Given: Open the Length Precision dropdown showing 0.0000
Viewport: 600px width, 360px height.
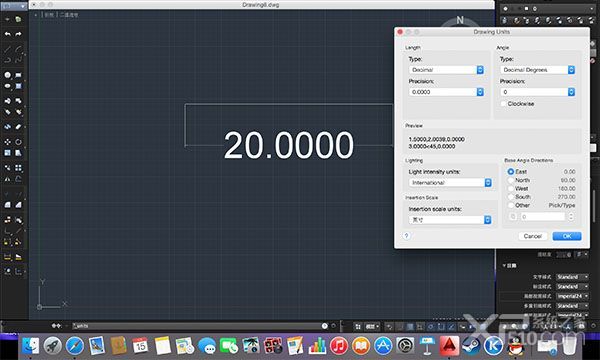Looking at the screenshot, I should (446, 92).
